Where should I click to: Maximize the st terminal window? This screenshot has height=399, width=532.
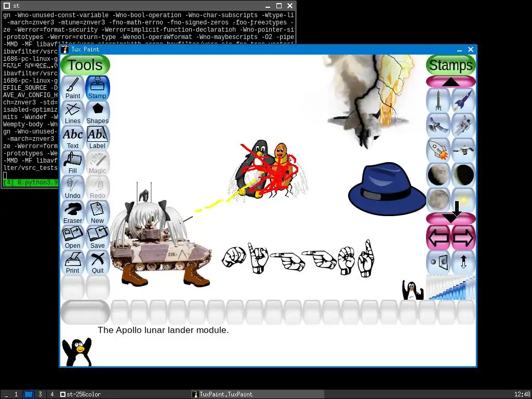pyautogui.click(x=279, y=6)
